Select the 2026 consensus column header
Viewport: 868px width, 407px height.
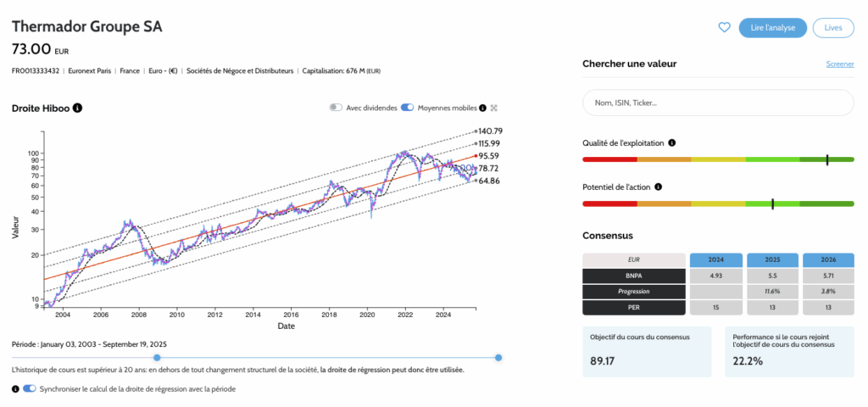pyautogui.click(x=828, y=259)
